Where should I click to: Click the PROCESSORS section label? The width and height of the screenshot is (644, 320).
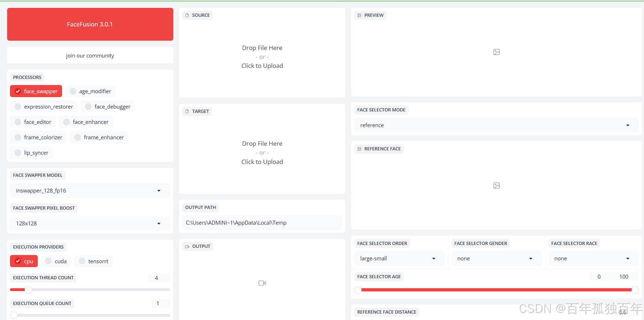[27, 77]
